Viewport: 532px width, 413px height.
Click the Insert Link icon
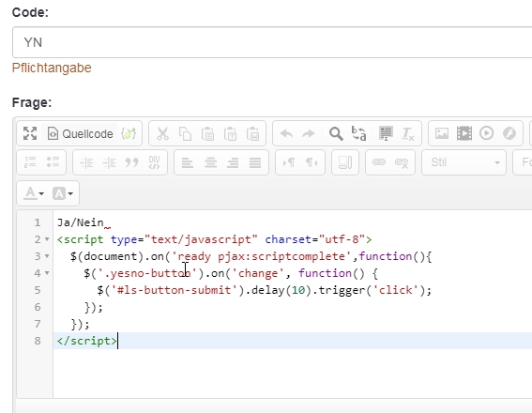(379, 162)
